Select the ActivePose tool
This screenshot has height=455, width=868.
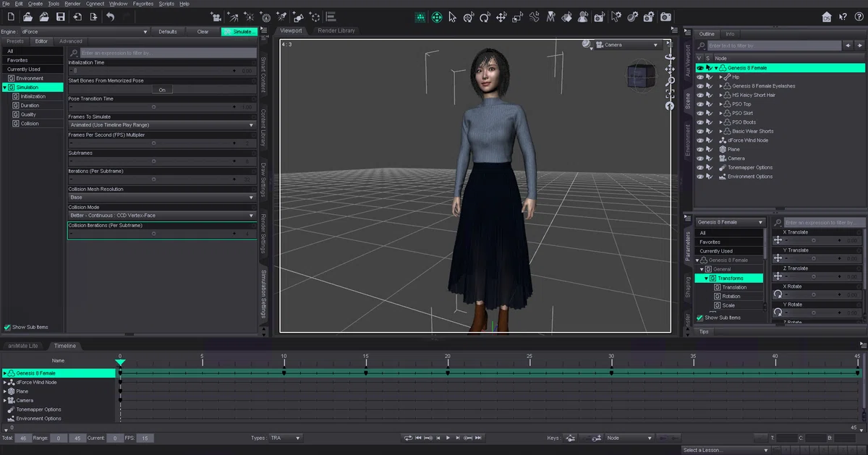click(535, 17)
